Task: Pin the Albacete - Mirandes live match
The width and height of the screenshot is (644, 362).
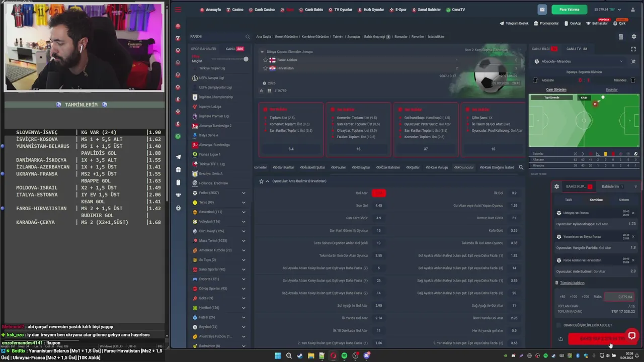Action: coord(633,61)
